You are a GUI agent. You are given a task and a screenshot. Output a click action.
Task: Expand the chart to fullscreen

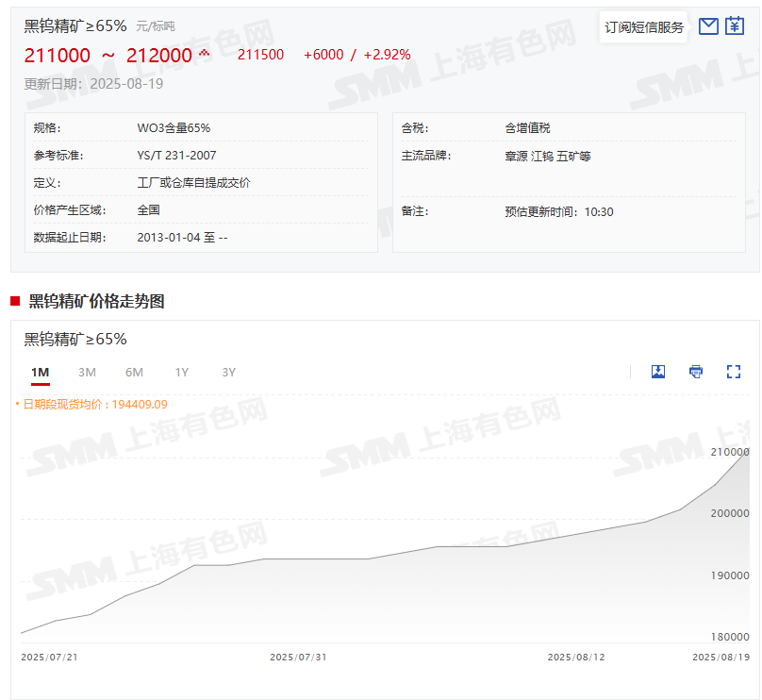tap(734, 372)
